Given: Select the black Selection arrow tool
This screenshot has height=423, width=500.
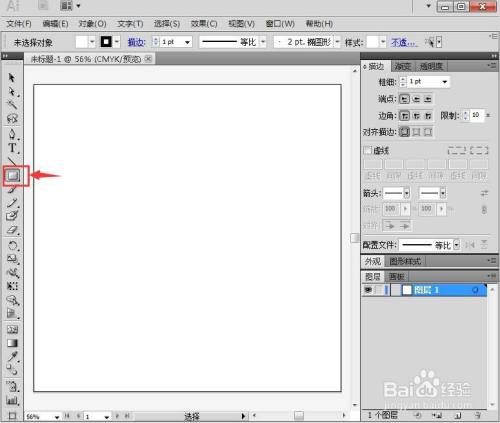Looking at the screenshot, I should [12, 77].
